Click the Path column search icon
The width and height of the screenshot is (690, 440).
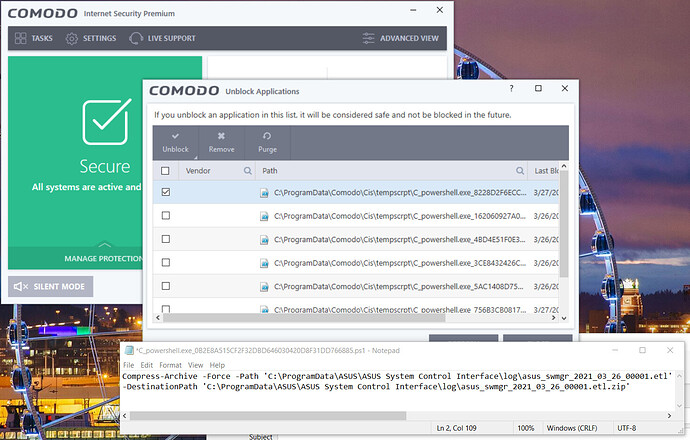pos(520,171)
